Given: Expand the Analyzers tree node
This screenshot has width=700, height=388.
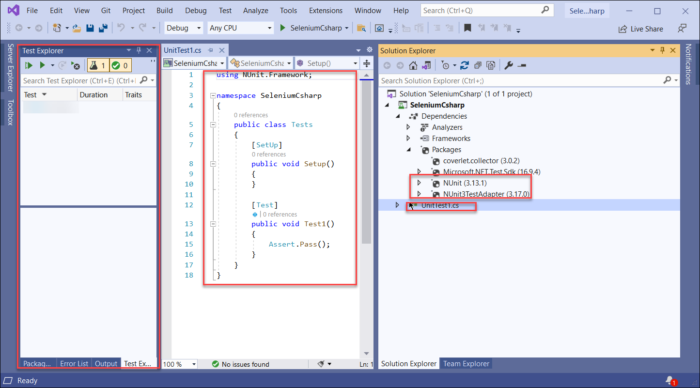Looking at the screenshot, I should click(x=408, y=127).
